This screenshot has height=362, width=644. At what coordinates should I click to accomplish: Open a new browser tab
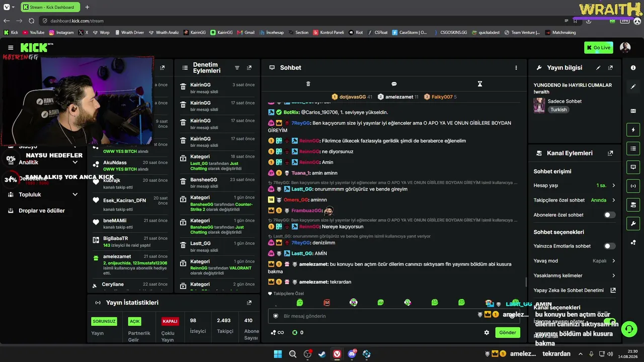click(x=87, y=7)
